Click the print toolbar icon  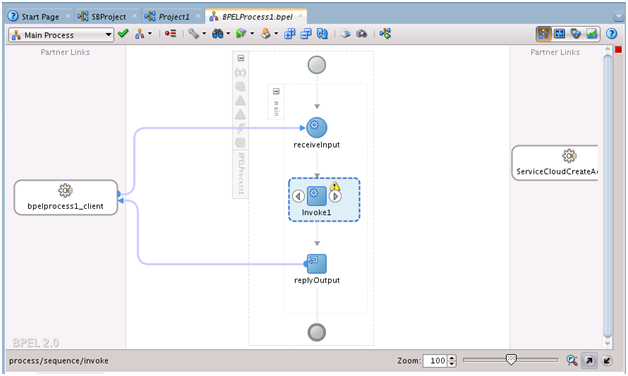coord(345,34)
